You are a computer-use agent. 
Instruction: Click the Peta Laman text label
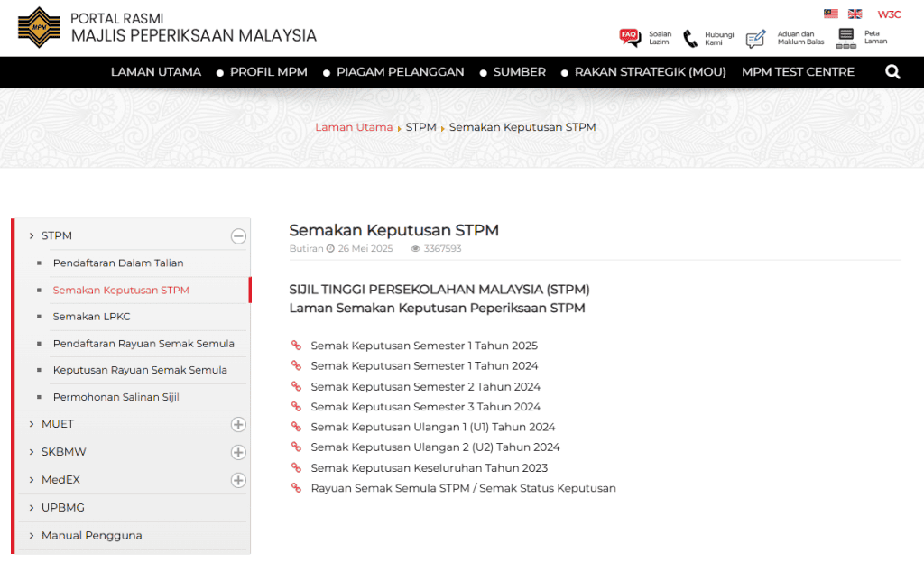[875, 37]
